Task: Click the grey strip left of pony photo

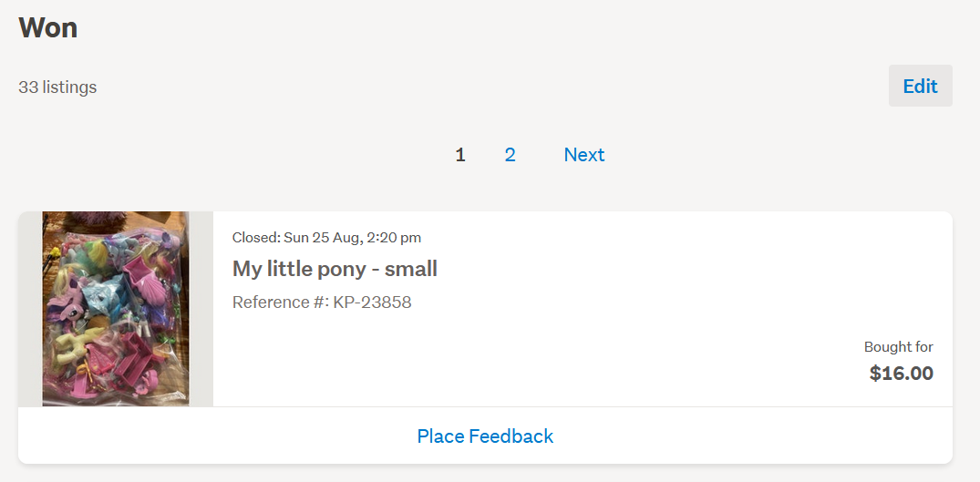Action: point(30,309)
